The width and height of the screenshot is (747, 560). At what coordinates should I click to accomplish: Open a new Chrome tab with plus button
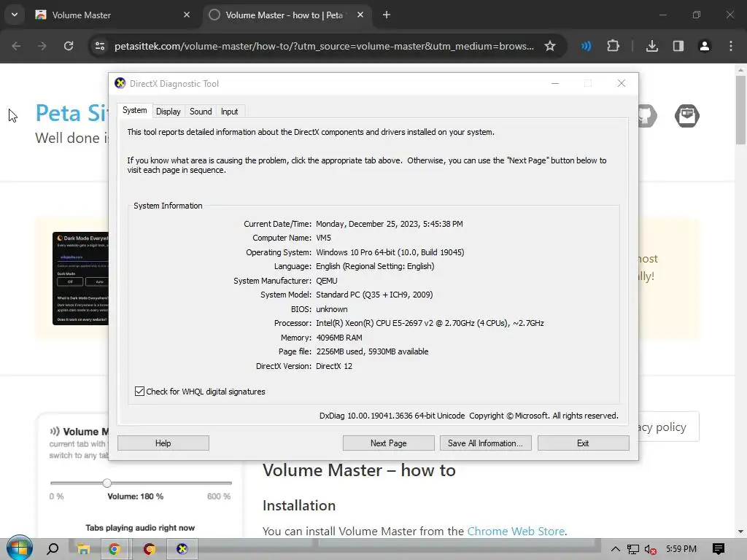[387, 15]
